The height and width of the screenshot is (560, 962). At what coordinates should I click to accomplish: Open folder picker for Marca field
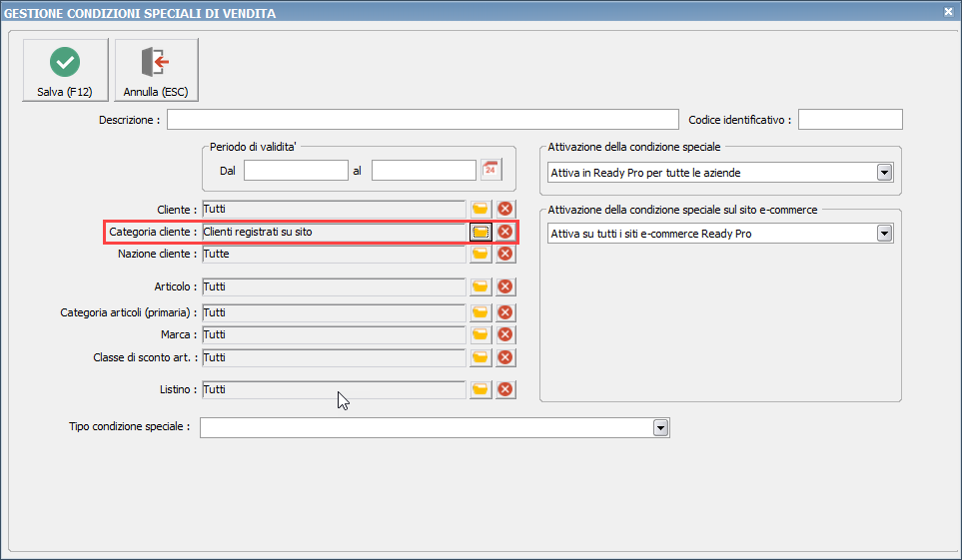click(x=481, y=334)
